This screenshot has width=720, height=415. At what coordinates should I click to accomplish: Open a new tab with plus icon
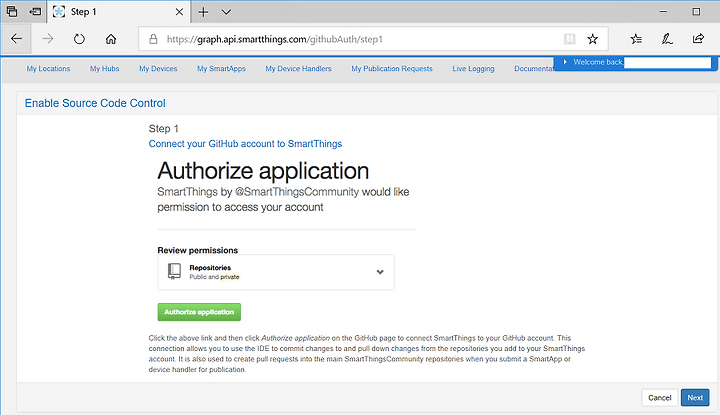click(x=203, y=12)
